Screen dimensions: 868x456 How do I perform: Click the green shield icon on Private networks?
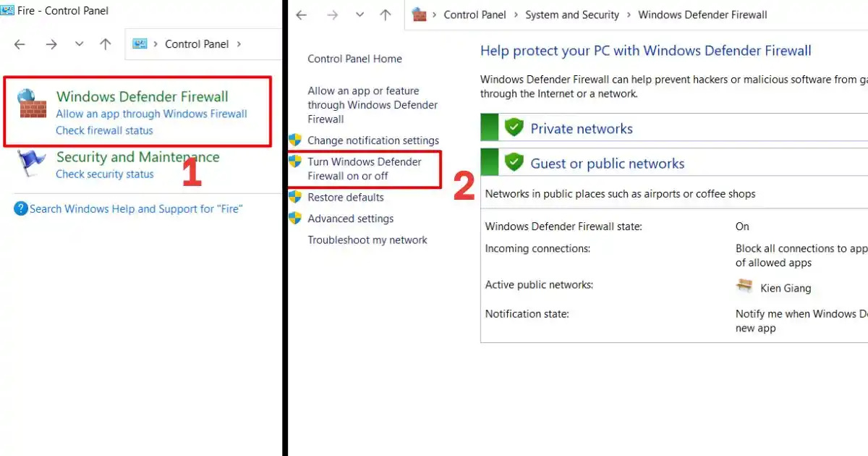[x=514, y=127]
